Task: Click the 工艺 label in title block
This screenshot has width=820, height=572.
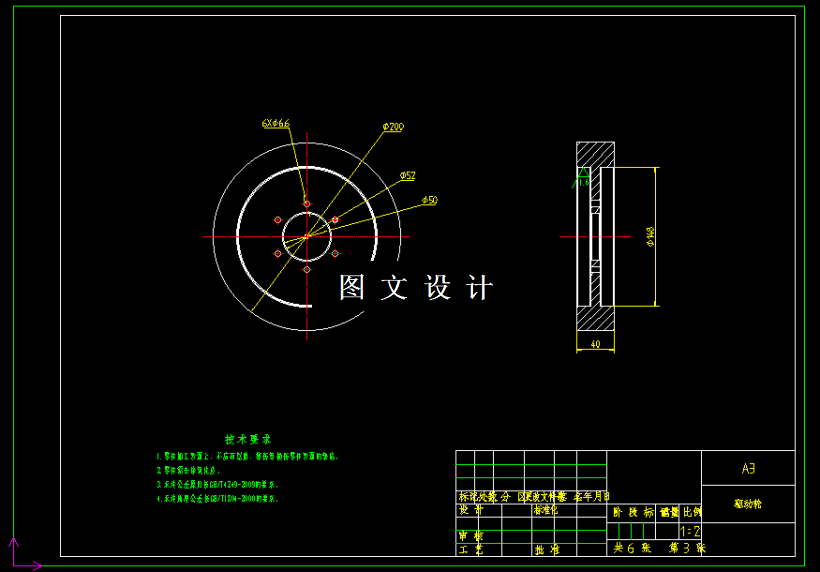Action: (x=471, y=550)
